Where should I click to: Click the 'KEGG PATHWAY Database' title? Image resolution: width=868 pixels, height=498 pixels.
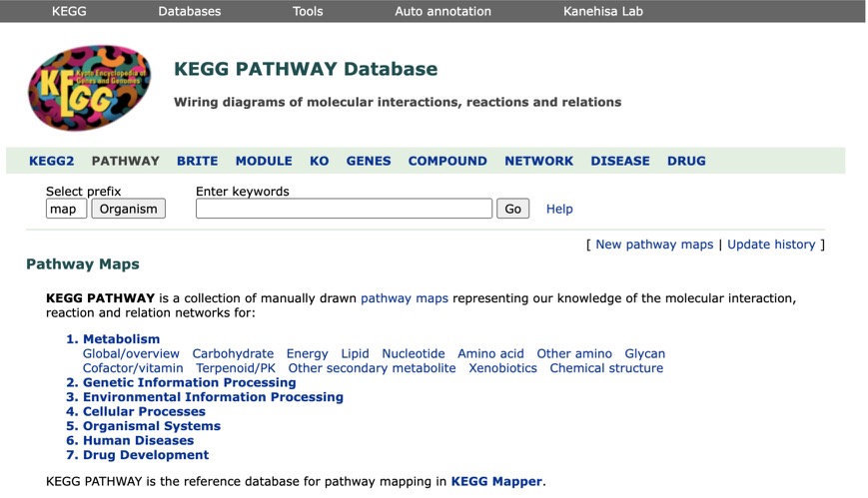(x=306, y=69)
